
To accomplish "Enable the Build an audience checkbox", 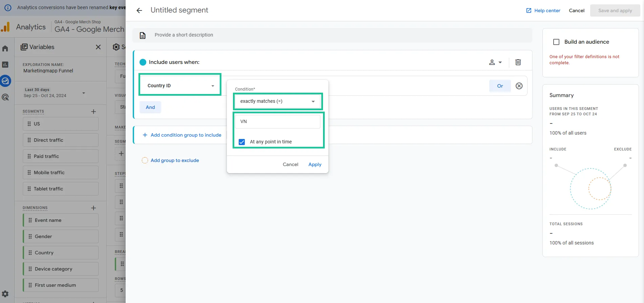I will [556, 42].
